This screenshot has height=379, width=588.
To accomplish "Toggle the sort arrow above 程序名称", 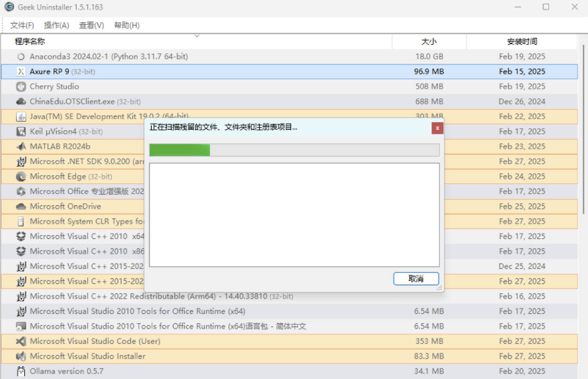I will 197,36.
